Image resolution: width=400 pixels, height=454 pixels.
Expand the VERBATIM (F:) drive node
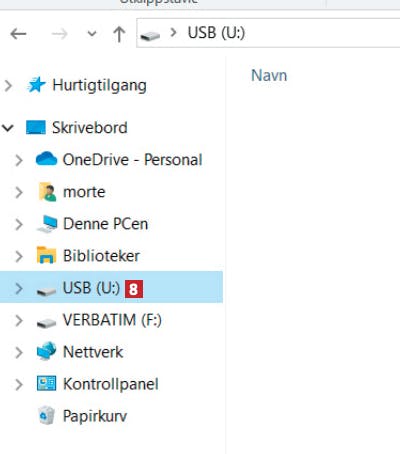click(x=19, y=320)
